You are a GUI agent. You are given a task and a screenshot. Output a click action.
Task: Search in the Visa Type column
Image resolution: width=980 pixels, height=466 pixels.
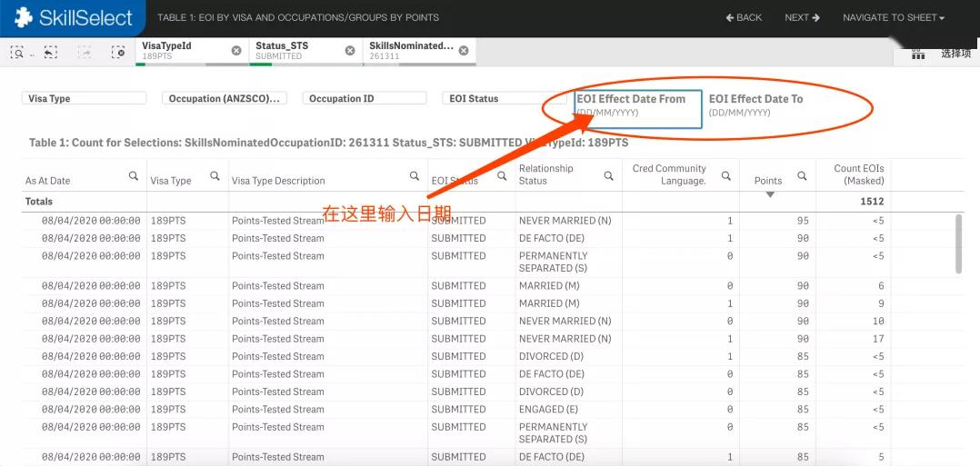click(x=215, y=176)
